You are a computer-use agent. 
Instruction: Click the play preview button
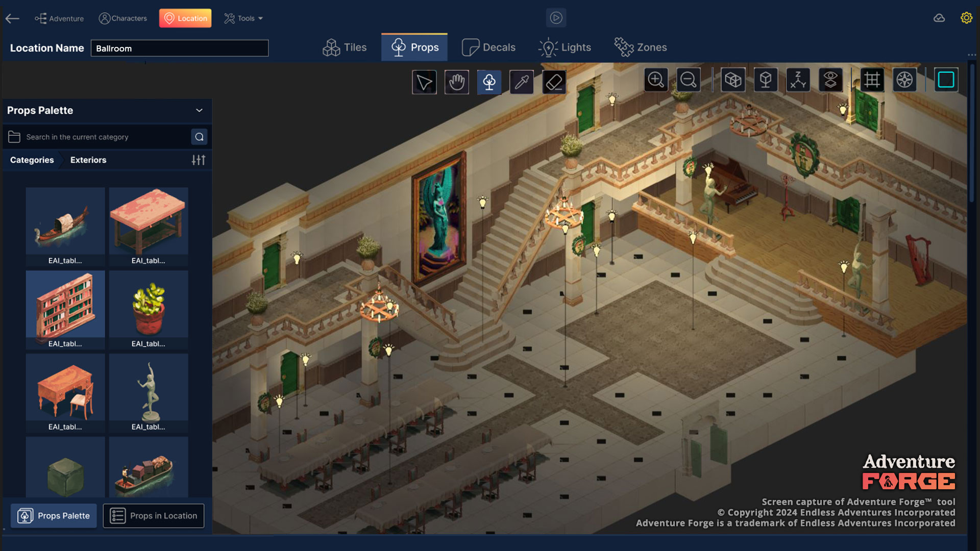pos(556,18)
